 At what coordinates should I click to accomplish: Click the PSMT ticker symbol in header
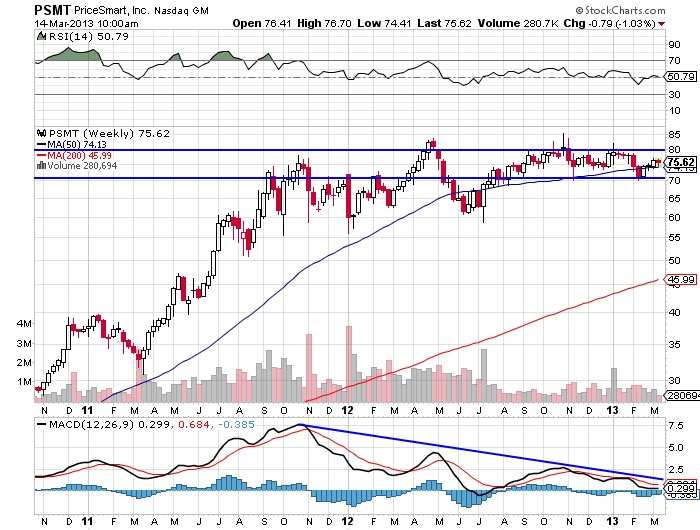[x=52, y=10]
